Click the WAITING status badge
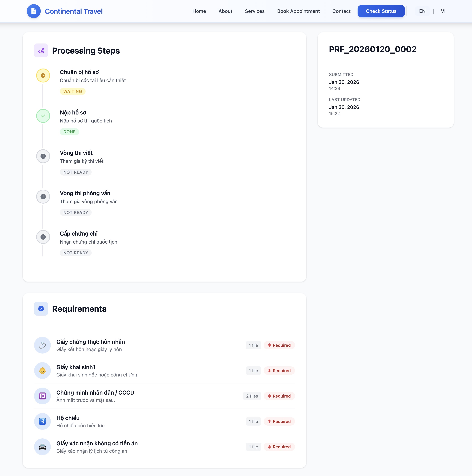This screenshot has width=472, height=476. coord(73,91)
